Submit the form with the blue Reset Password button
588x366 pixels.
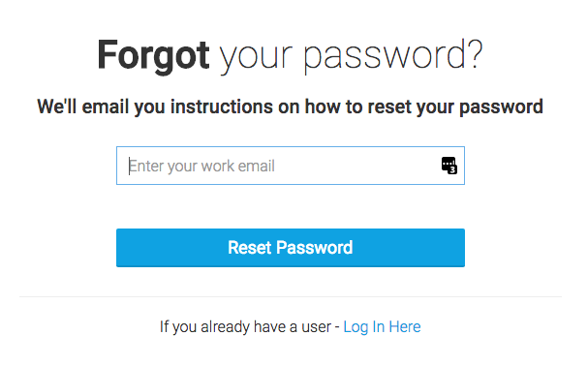(x=291, y=248)
